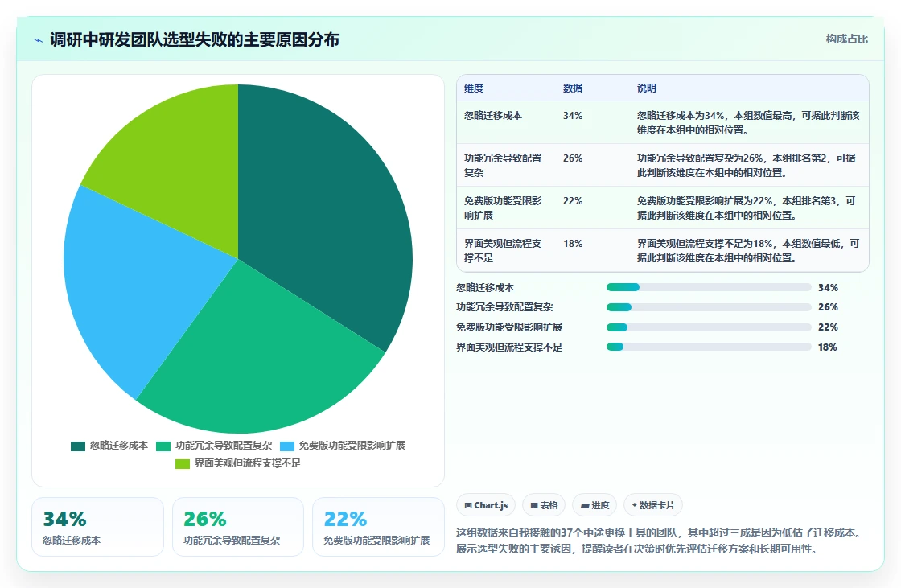Click the Chart.js tag chip

coord(486,505)
